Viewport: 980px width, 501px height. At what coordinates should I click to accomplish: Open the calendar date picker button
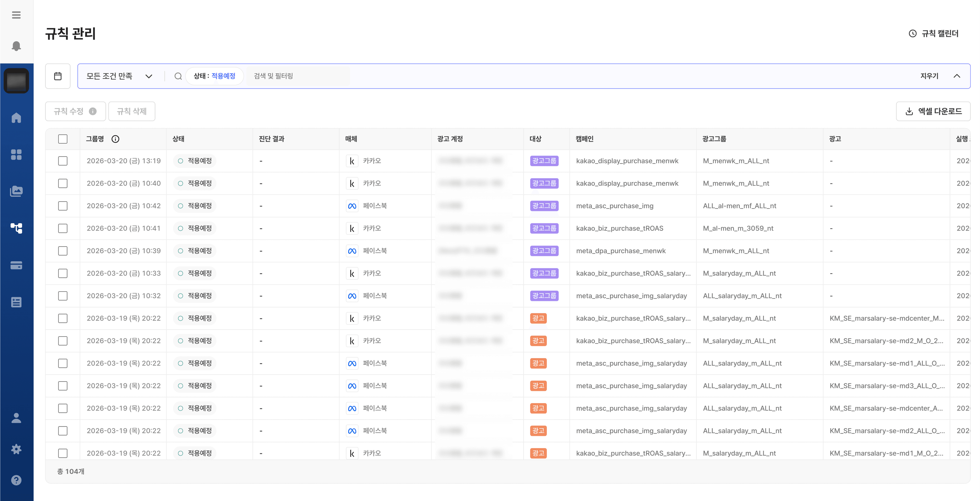click(x=58, y=76)
